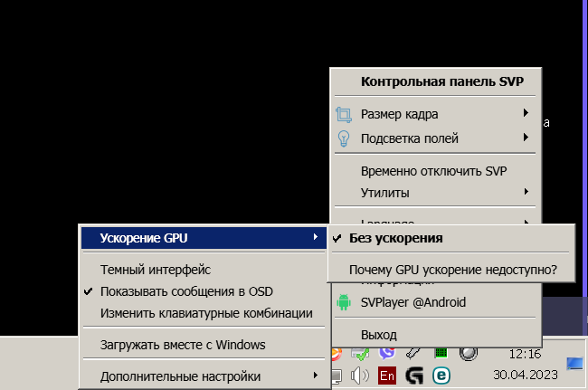Toggle the Показывать сообщения в OSD option

pos(186,291)
